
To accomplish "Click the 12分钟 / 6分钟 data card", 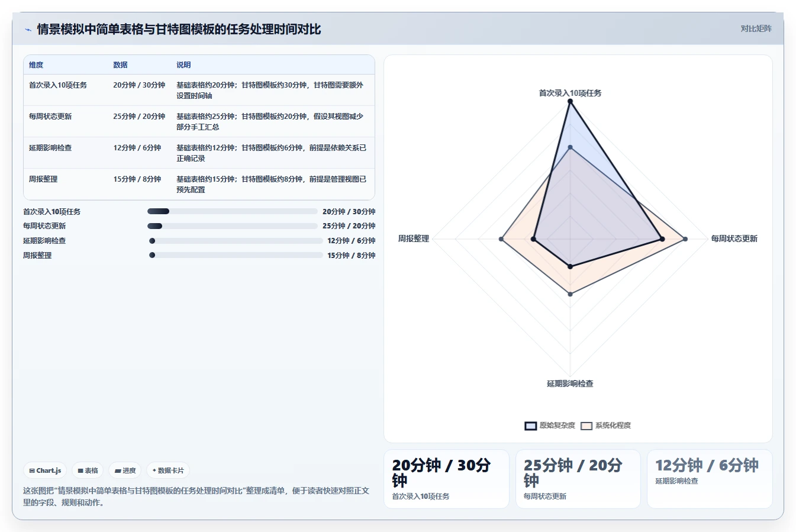I will (709, 479).
